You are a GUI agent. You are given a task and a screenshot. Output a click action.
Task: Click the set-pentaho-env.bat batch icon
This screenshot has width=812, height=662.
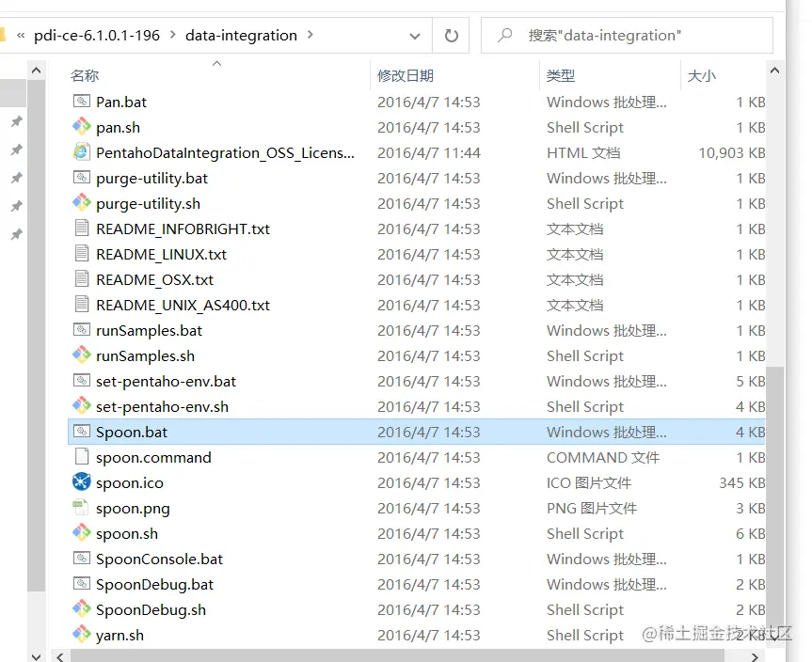click(x=81, y=381)
